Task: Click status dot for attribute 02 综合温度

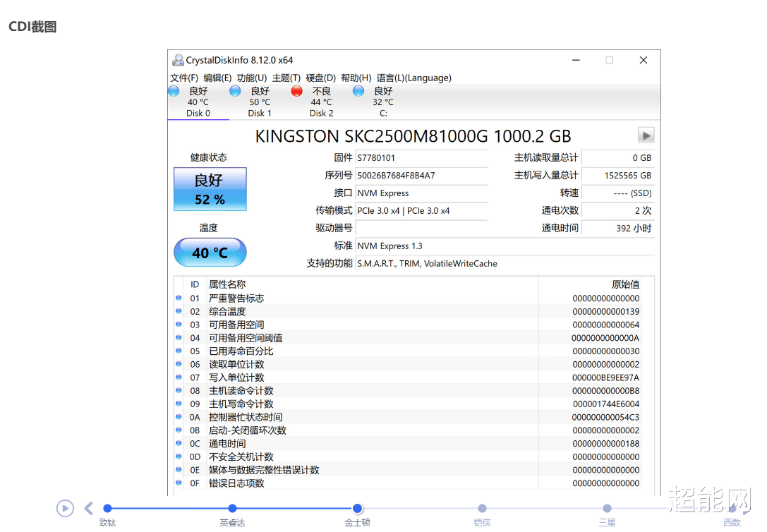Action: point(179,311)
